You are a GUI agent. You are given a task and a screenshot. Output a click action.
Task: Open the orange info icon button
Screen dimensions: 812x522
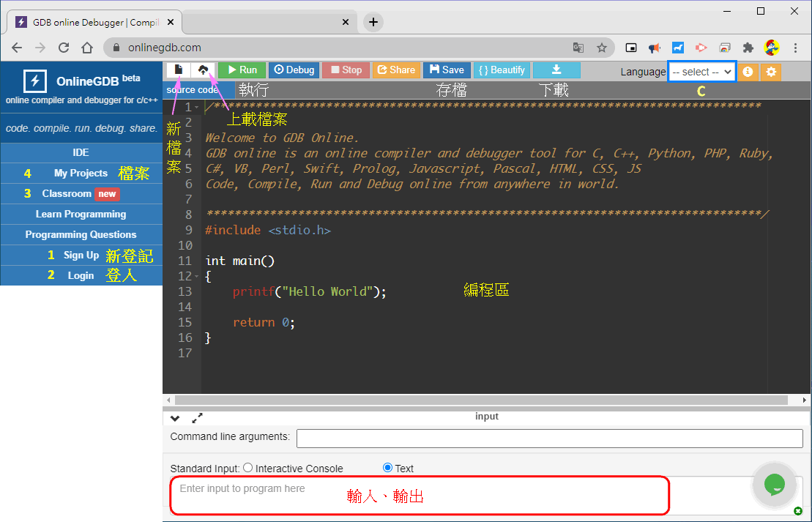[x=748, y=72]
